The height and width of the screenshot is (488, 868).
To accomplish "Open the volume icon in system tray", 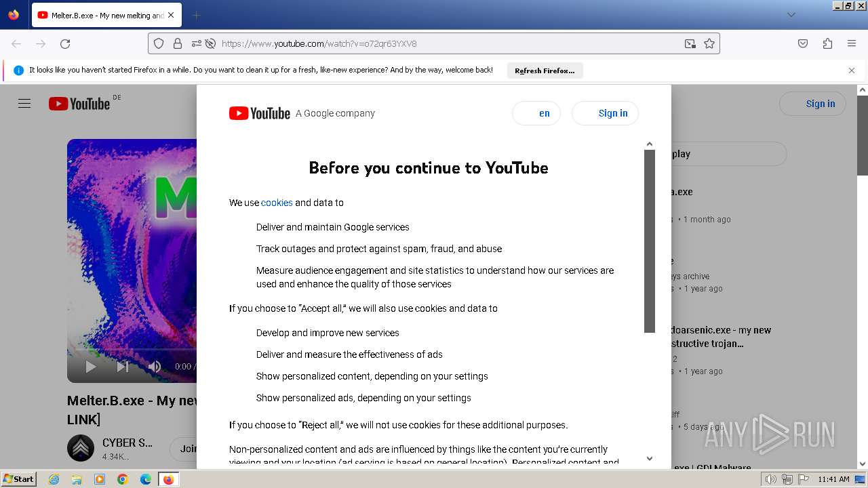I will pos(771,479).
